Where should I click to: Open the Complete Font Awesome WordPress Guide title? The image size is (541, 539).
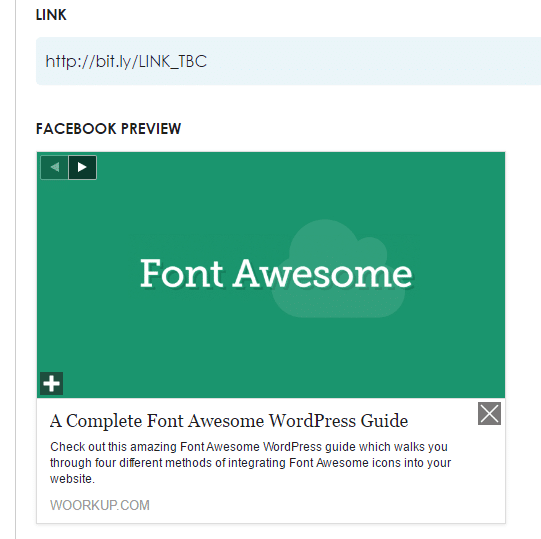[229, 421]
